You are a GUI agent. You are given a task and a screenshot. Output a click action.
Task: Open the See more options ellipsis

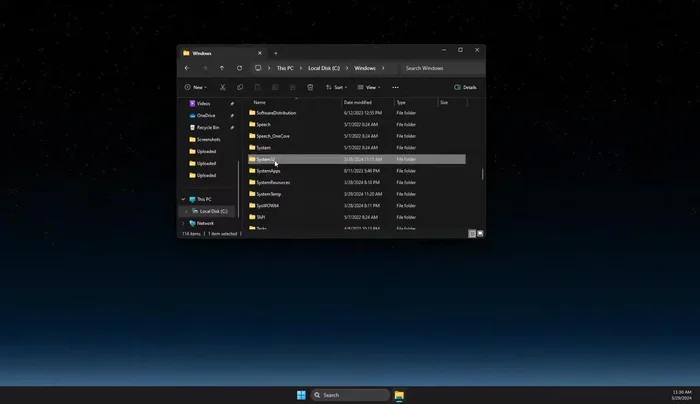[395, 87]
